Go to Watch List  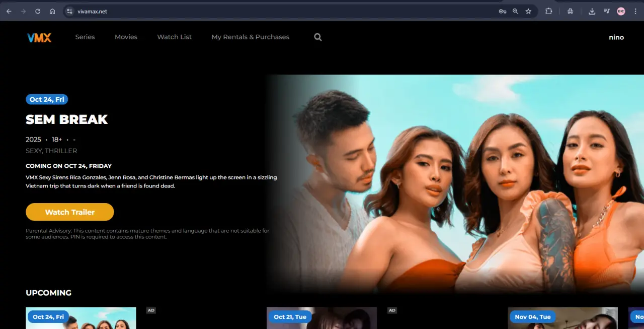[174, 37]
